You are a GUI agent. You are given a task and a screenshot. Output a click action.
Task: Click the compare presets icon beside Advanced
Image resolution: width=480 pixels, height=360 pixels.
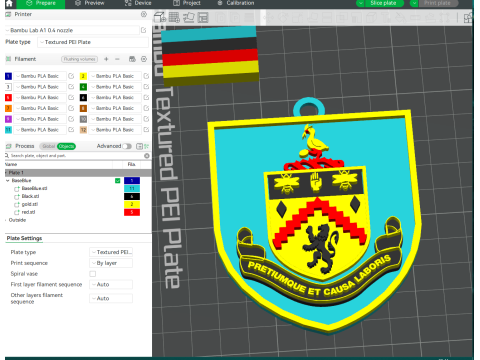coord(139,146)
